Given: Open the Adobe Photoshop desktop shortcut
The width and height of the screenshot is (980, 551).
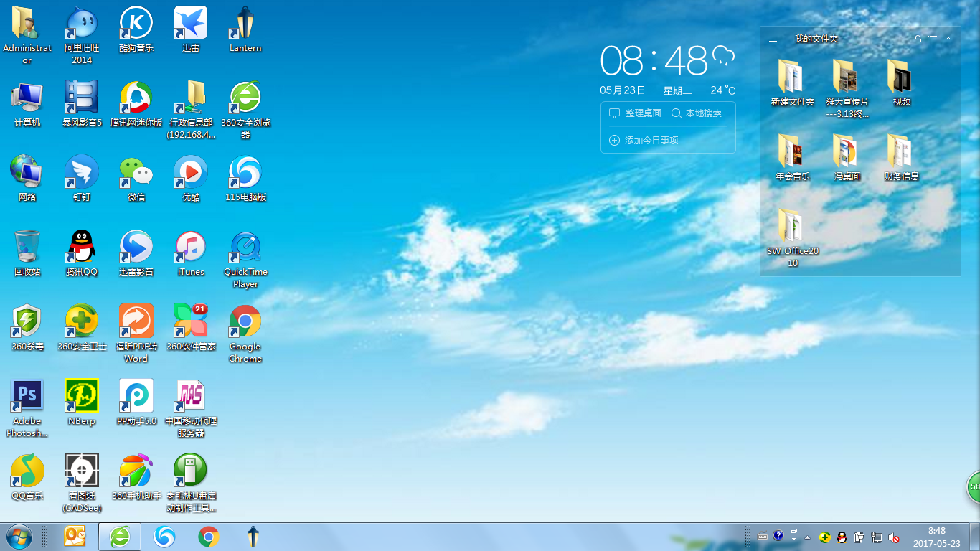Looking at the screenshot, I should (x=27, y=396).
